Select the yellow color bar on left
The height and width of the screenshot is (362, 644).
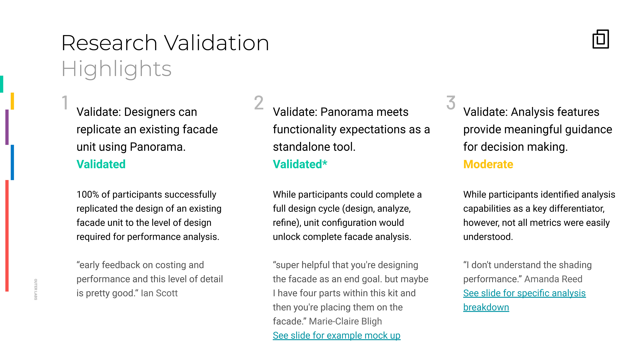pyautogui.click(x=12, y=101)
